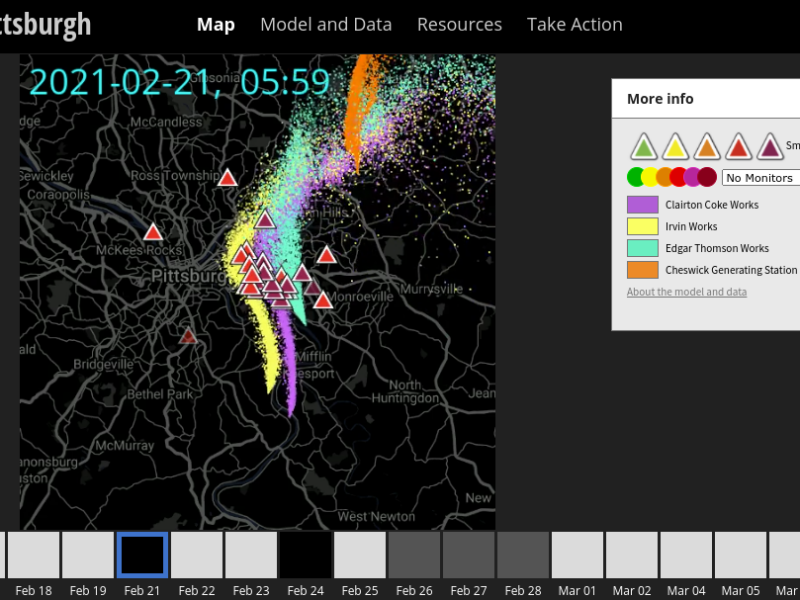This screenshot has width=800, height=600.
Task: Click the dark red monitor dot in the legend
Action: click(x=707, y=176)
